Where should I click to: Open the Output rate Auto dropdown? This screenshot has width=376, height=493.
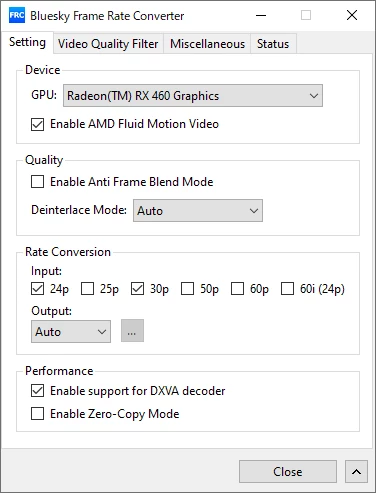click(x=71, y=332)
